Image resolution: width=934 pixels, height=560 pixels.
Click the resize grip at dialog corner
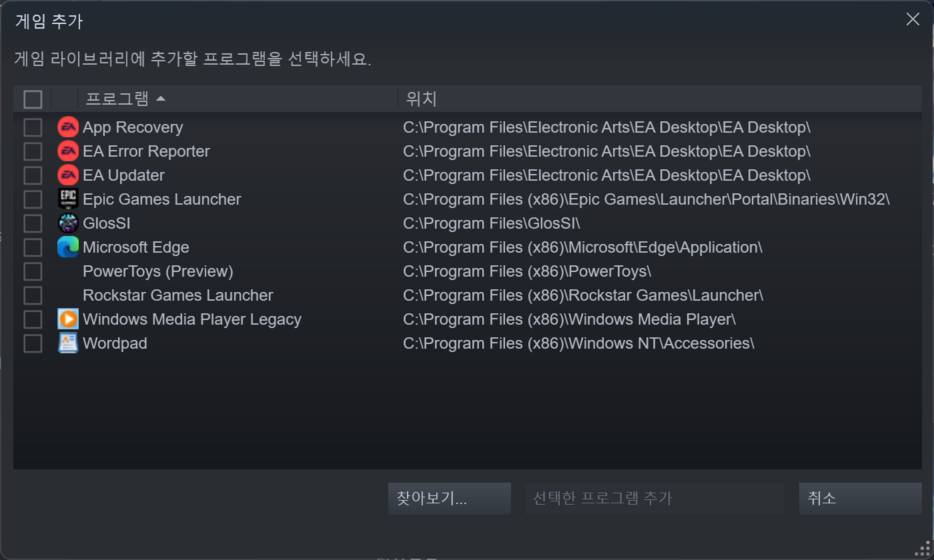(924, 549)
